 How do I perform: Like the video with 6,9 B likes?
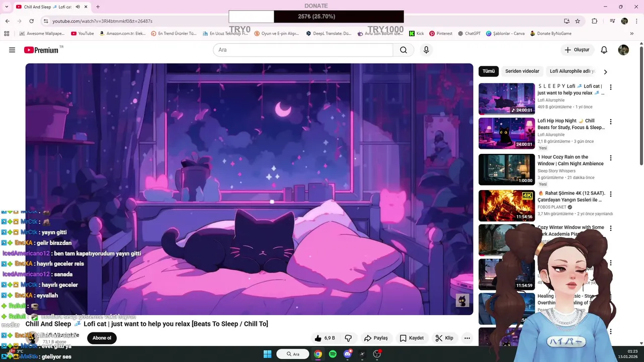[325, 338]
